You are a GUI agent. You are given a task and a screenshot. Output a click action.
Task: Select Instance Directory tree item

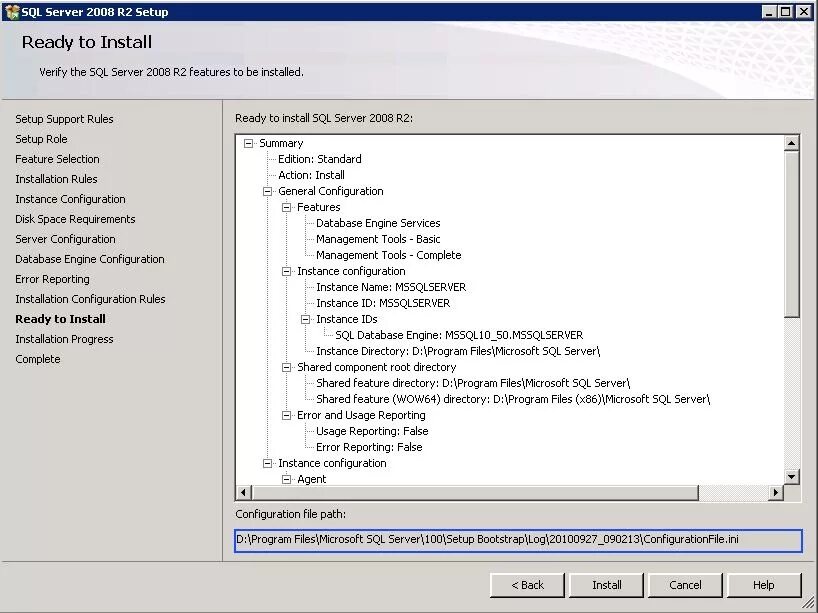point(458,351)
